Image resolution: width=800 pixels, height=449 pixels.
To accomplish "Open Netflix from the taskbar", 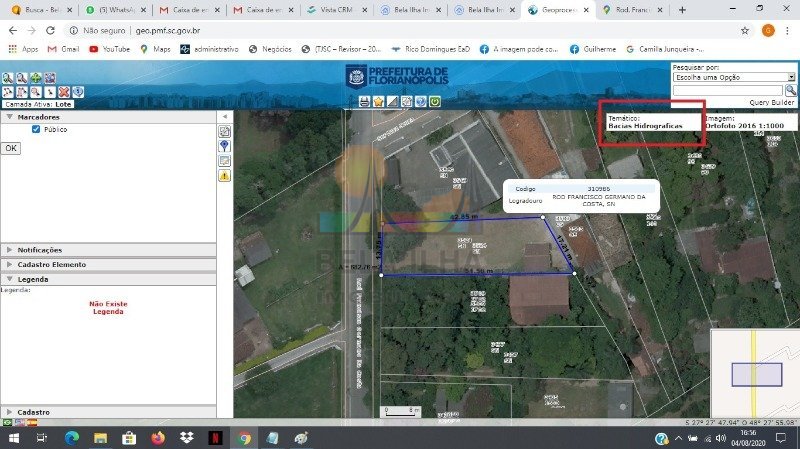I will click(215, 438).
